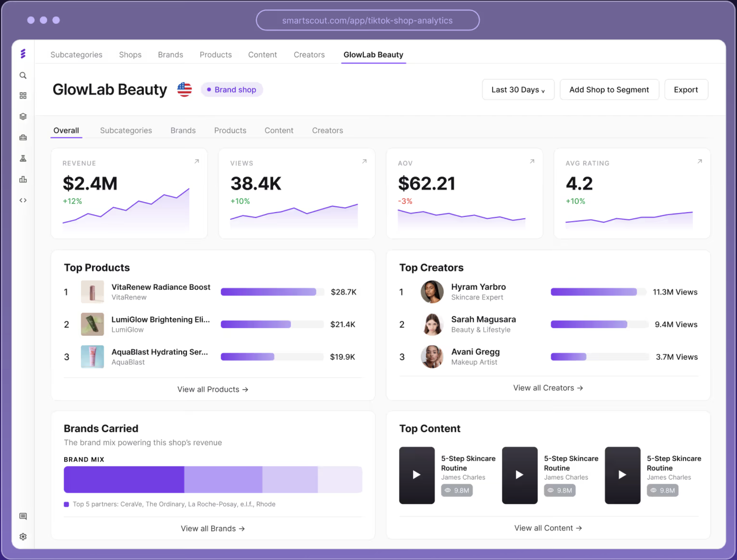
Task: Open the Products sub-tab under shop header
Action: pyautogui.click(x=230, y=130)
